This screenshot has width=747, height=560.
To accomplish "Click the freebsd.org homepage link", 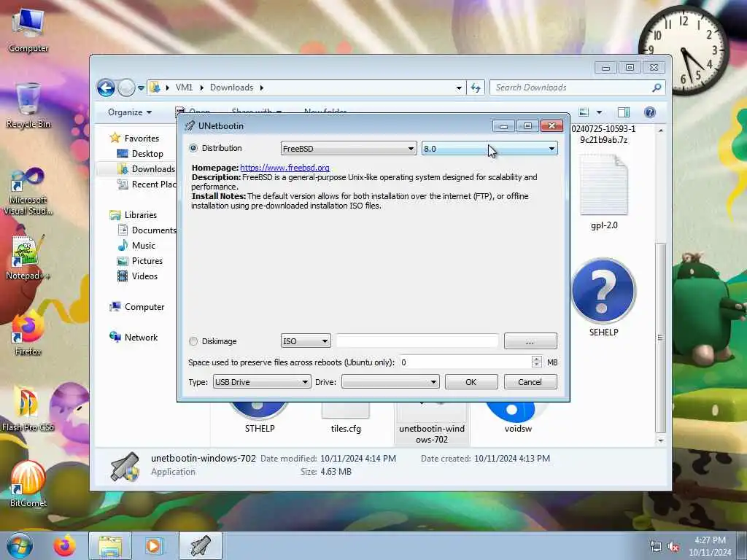I will 285,168.
